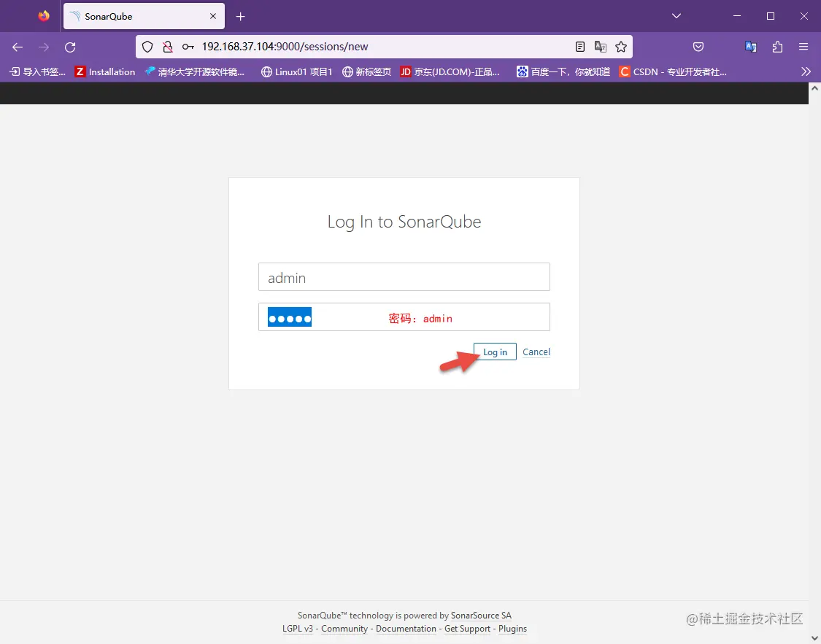Screen dimensions: 821x644
Task: Click the blue translator extension icon
Action: coord(751,47)
